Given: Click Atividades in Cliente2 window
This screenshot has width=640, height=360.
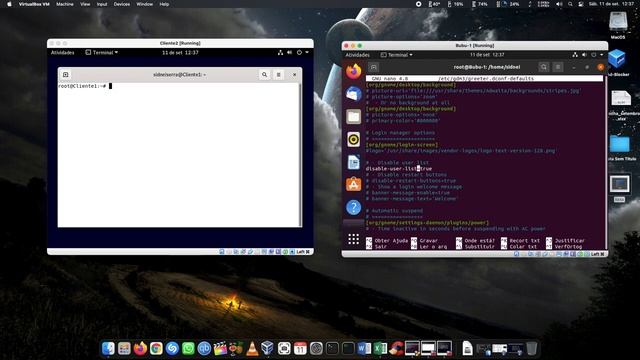Looking at the screenshot, I should tap(62, 53).
